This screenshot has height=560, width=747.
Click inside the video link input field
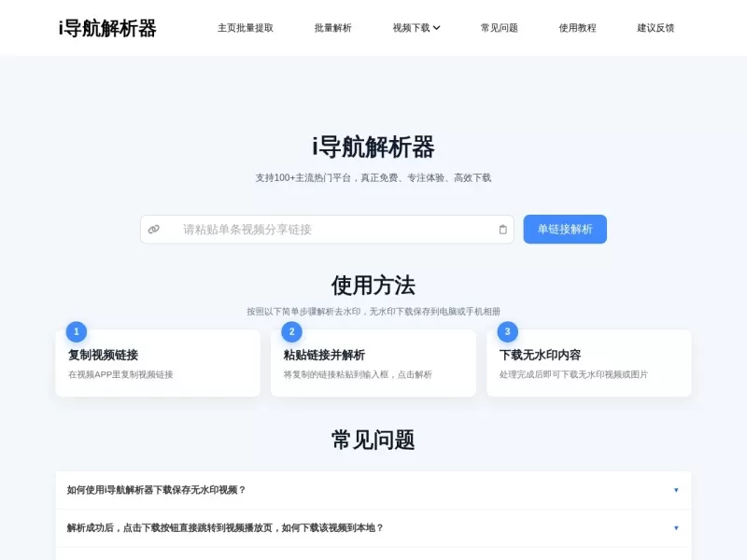point(327,229)
